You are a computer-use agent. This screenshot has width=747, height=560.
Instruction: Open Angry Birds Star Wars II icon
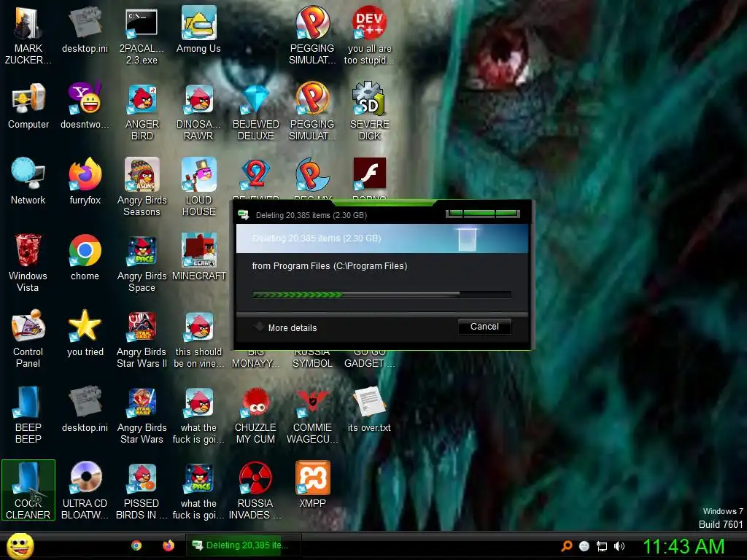tap(142, 339)
